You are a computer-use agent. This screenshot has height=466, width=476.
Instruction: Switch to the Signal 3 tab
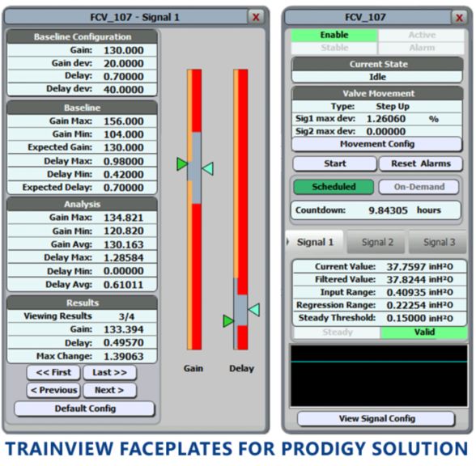pyautogui.click(x=438, y=242)
